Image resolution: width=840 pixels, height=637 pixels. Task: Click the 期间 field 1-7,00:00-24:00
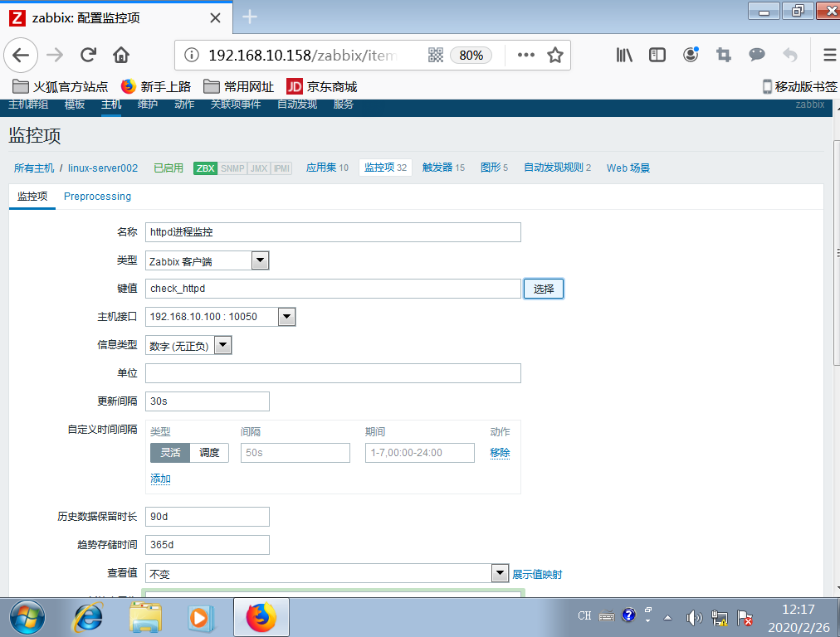(x=419, y=453)
